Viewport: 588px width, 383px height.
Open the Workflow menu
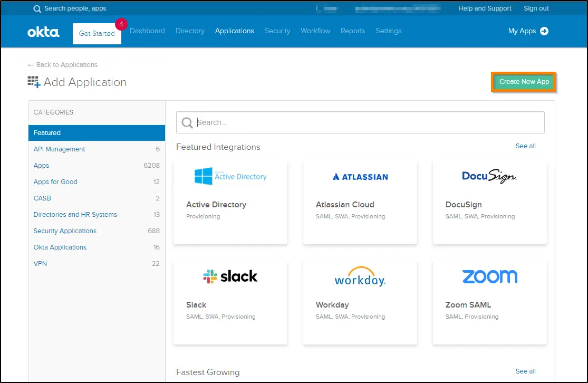(x=315, y=31)
